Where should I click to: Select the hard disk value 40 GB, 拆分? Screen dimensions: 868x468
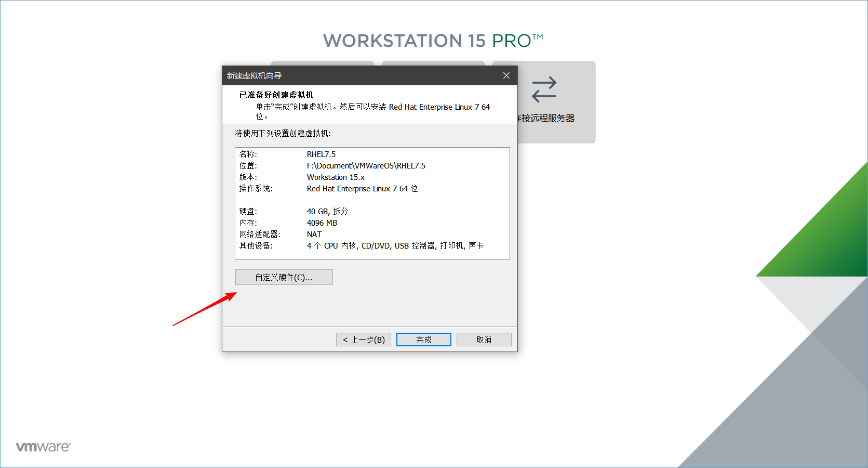(327, 212)
